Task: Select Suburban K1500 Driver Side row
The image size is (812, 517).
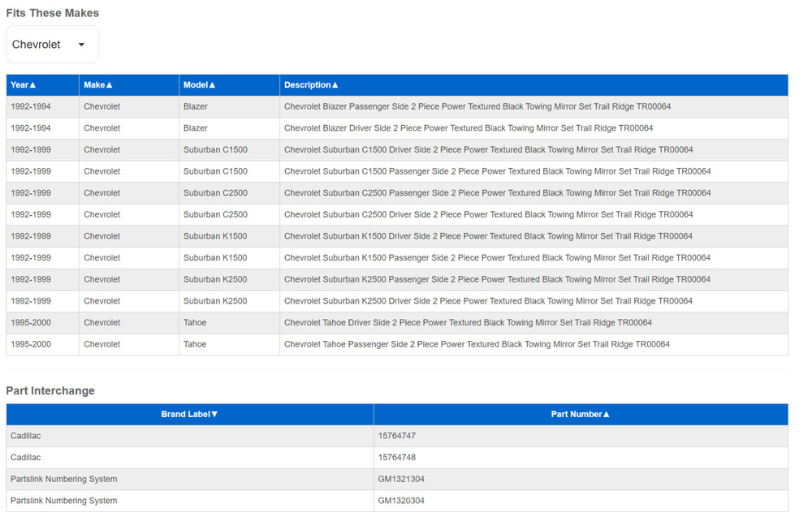Action: tap(488, 236)
